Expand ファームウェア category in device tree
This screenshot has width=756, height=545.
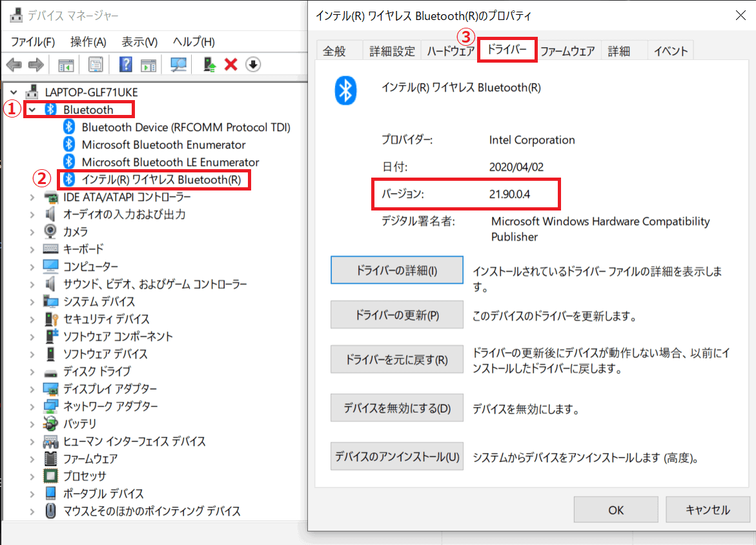(32, 458)
